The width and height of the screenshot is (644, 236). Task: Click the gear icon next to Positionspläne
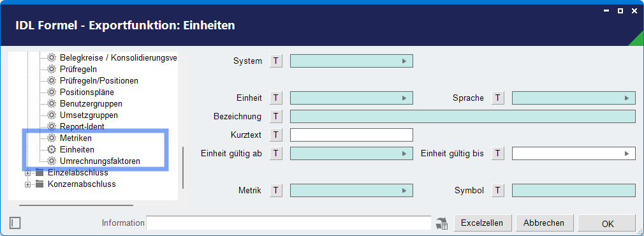pos(52,92)
